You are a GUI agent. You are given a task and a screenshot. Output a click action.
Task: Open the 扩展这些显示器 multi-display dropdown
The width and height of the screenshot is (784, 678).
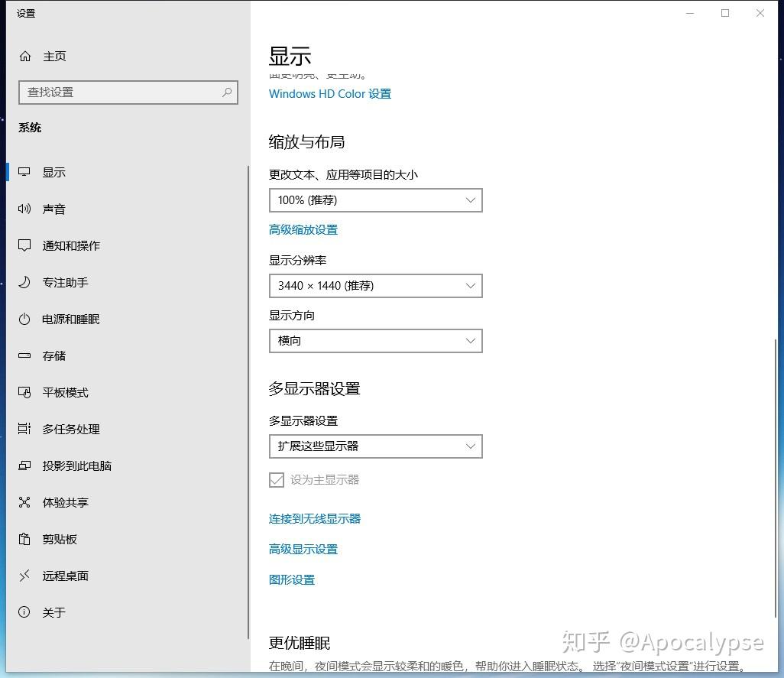(x=375, y=446)
